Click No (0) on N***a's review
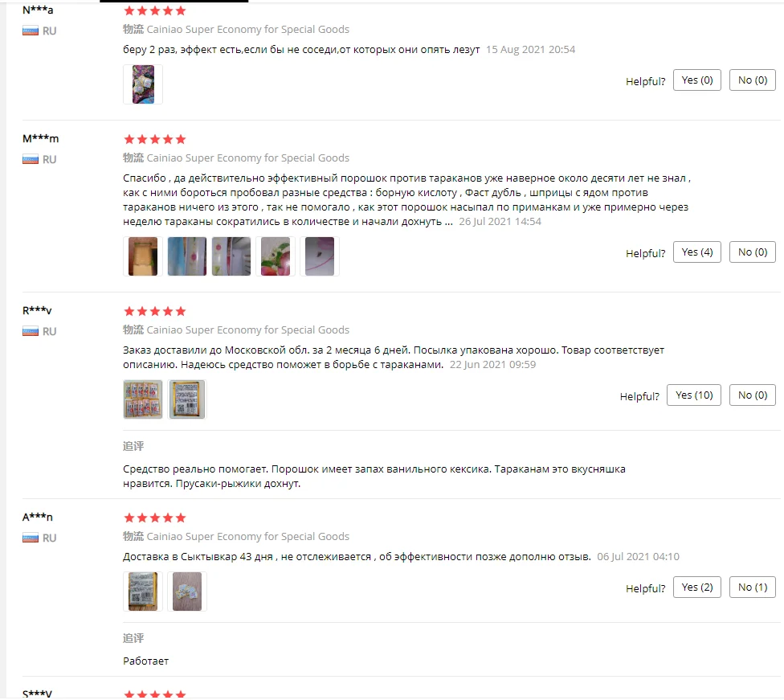Viewport: 784px width, 700px height. (752, 80)
